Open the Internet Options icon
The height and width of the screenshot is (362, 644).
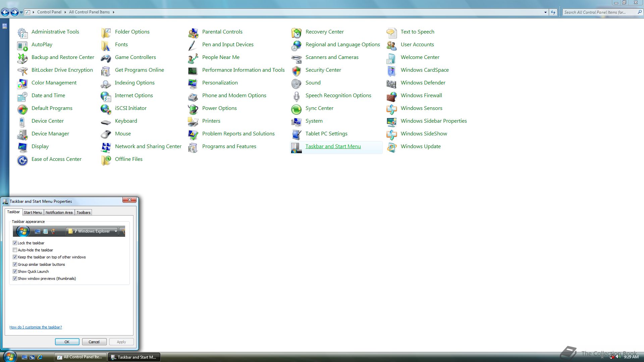click(x=106, y=96)
